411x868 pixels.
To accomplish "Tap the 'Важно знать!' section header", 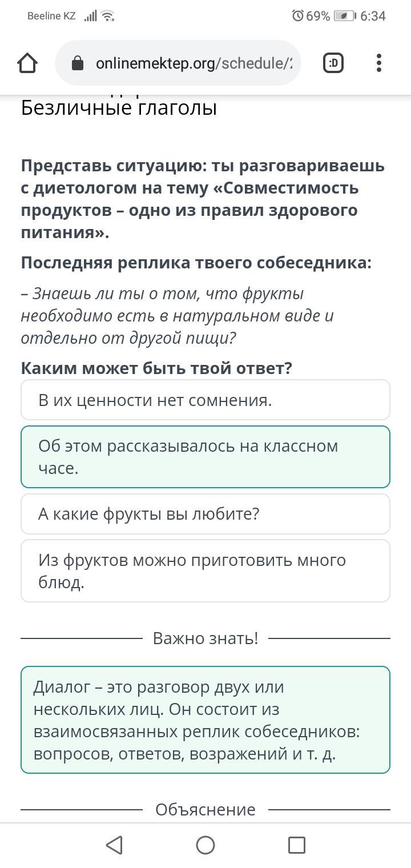I will [x=205, y=638].
